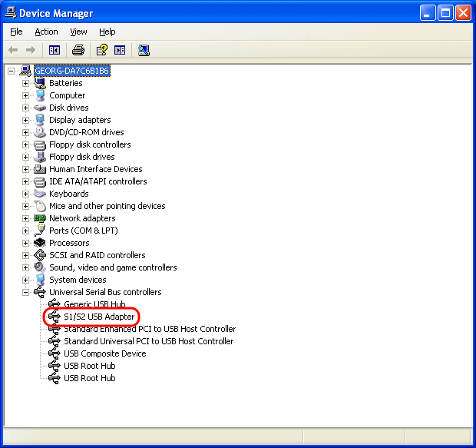476x448 pixels.
Task: Click the Mice and other pointing devices icon
Action: tap(40, 206)
